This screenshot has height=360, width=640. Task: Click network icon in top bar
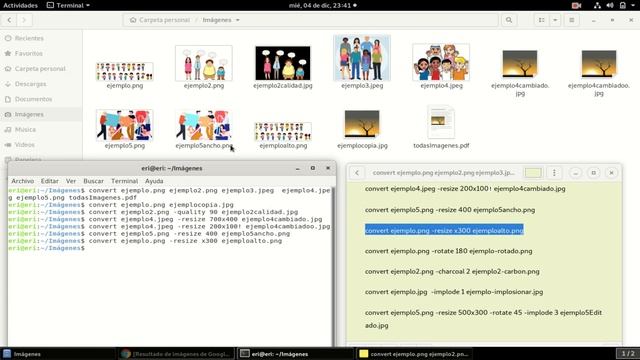[597, 5]
